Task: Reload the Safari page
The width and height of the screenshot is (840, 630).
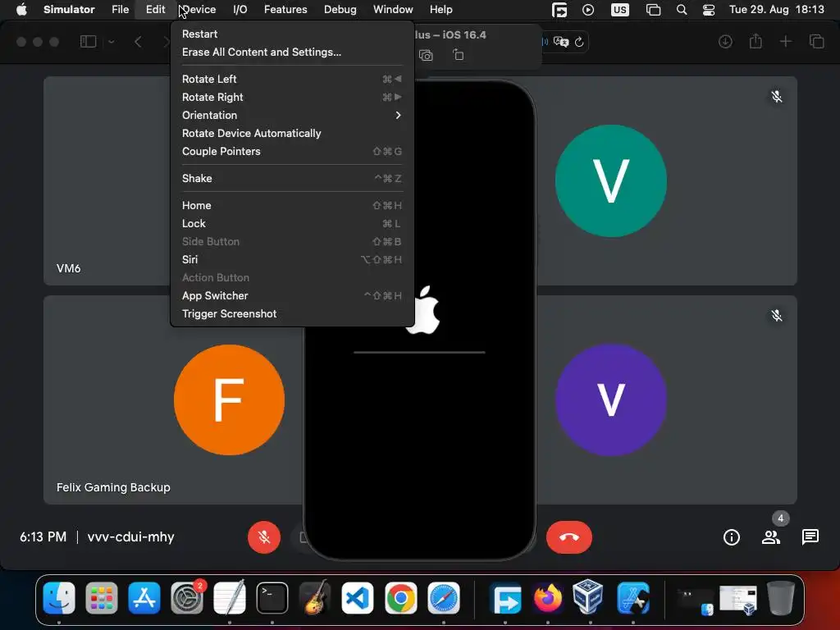Action: pos(579,42)
